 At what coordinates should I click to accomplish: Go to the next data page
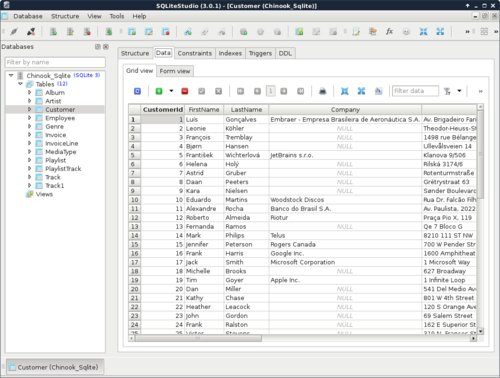click(284, 91)
